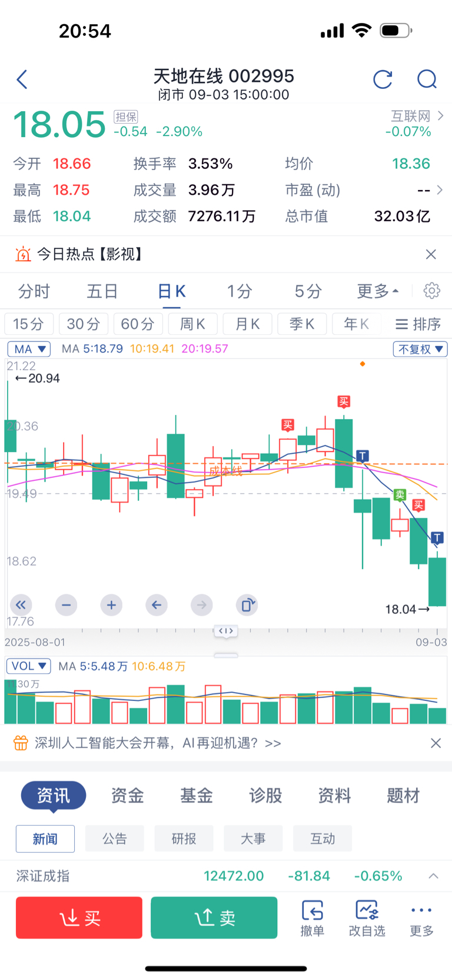Close the 今日热点 banner
Viewport: 452px width, 980px height.
(431, 254)
